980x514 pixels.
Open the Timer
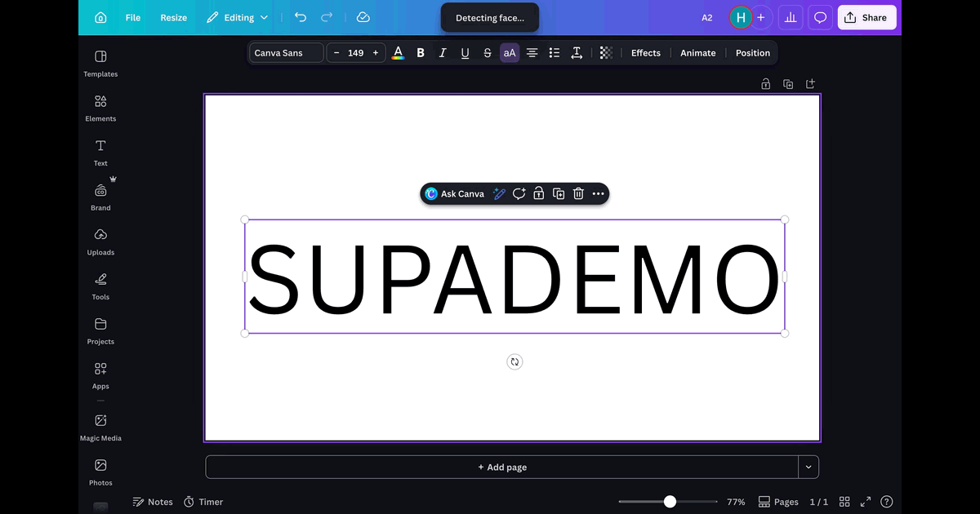203,502
